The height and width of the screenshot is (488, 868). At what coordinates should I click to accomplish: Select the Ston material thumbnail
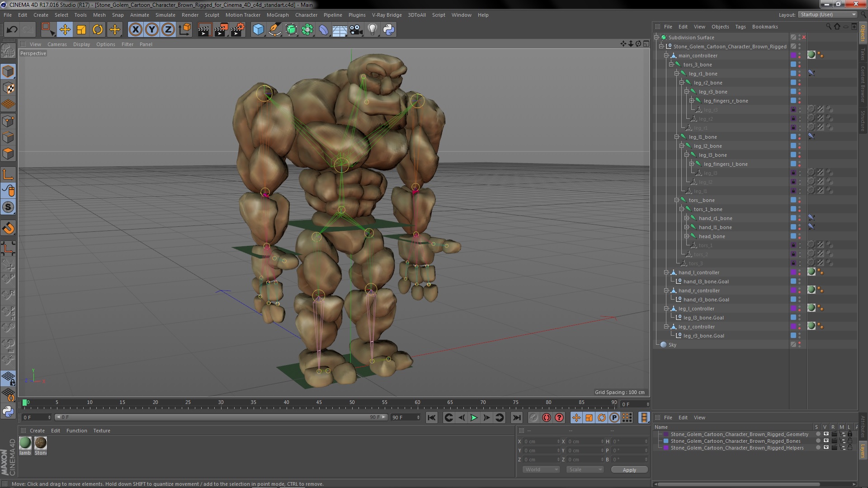(41, 443)
